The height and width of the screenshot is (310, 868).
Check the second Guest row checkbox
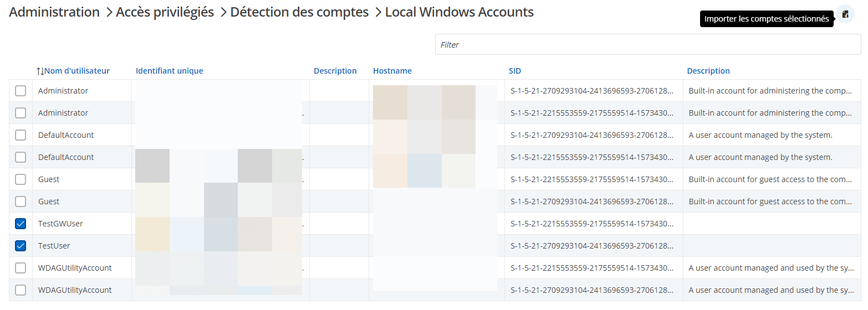(x=21, y=201)
